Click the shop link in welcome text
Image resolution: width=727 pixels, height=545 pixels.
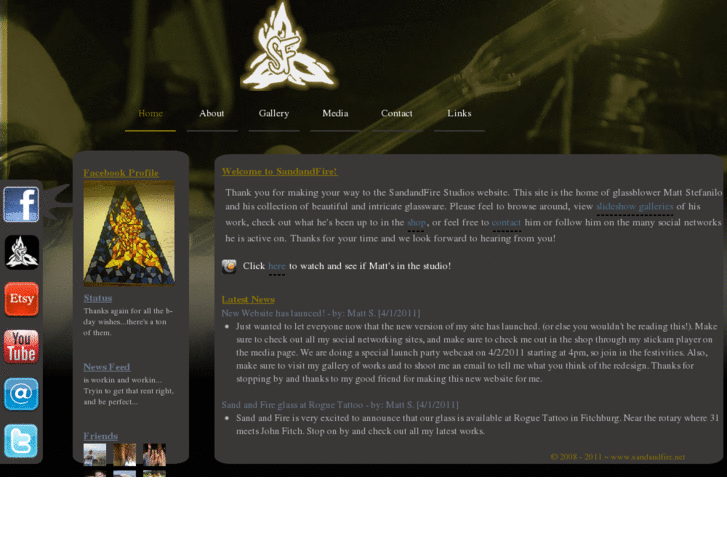pos(416,223)
